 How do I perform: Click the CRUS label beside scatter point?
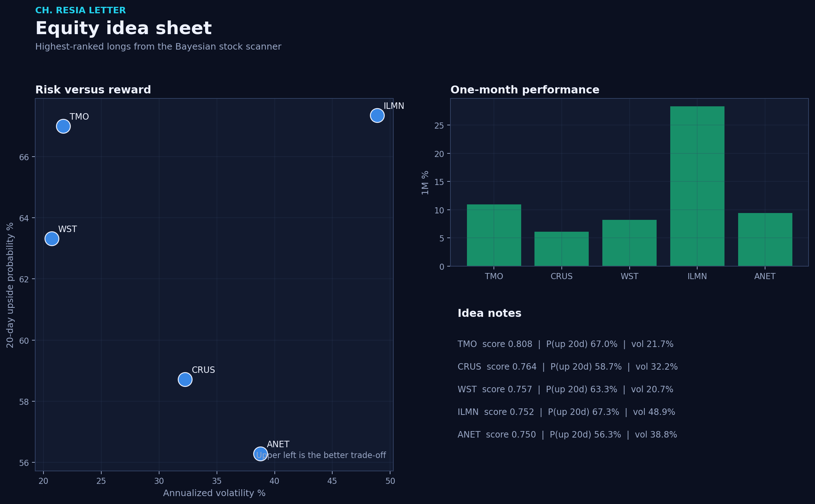click(x=203, y=370)
